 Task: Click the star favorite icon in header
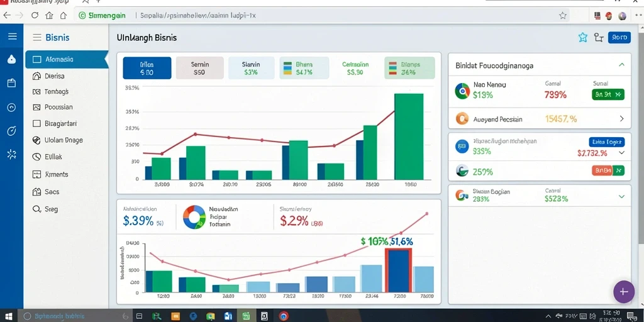pyautogui.click(x=583, y=38)
